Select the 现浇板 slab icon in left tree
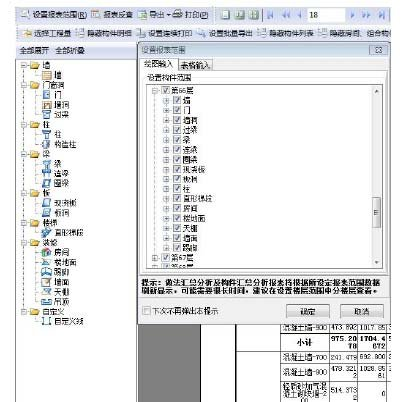 (47, 203)
